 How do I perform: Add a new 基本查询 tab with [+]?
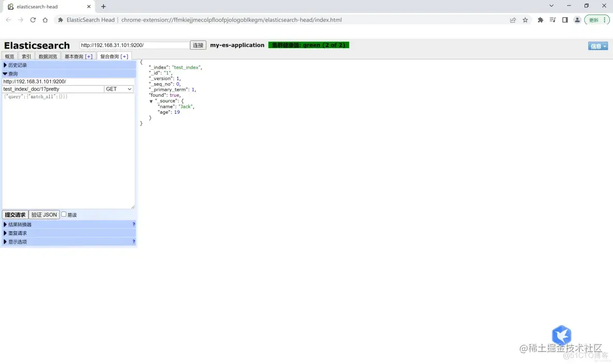[x=89, y=57]
